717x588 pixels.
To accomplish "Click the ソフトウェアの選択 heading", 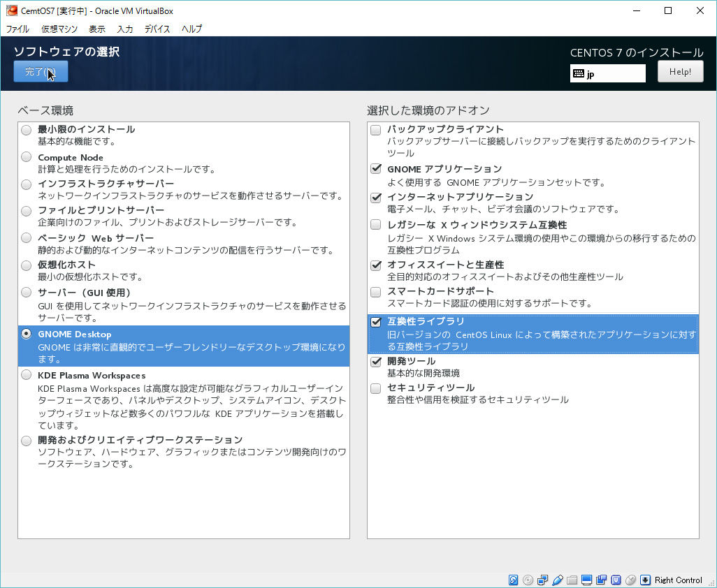I will (x=67, y=52).
